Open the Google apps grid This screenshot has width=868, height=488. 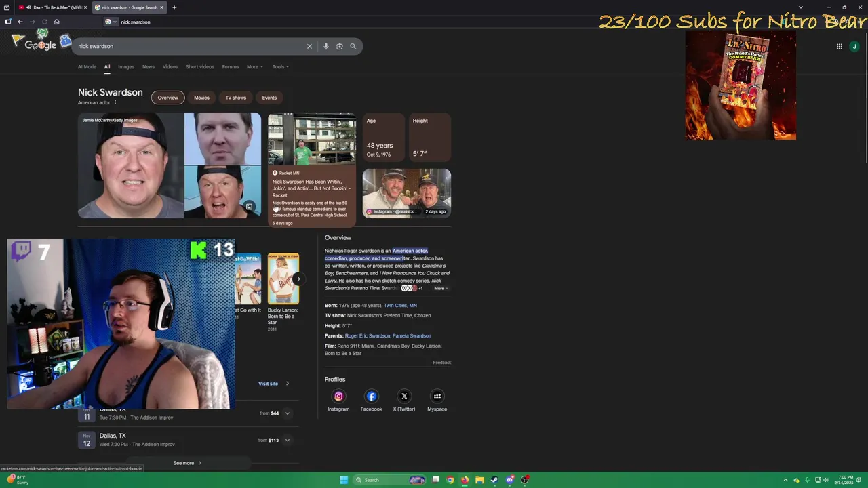tap(839, 46)
